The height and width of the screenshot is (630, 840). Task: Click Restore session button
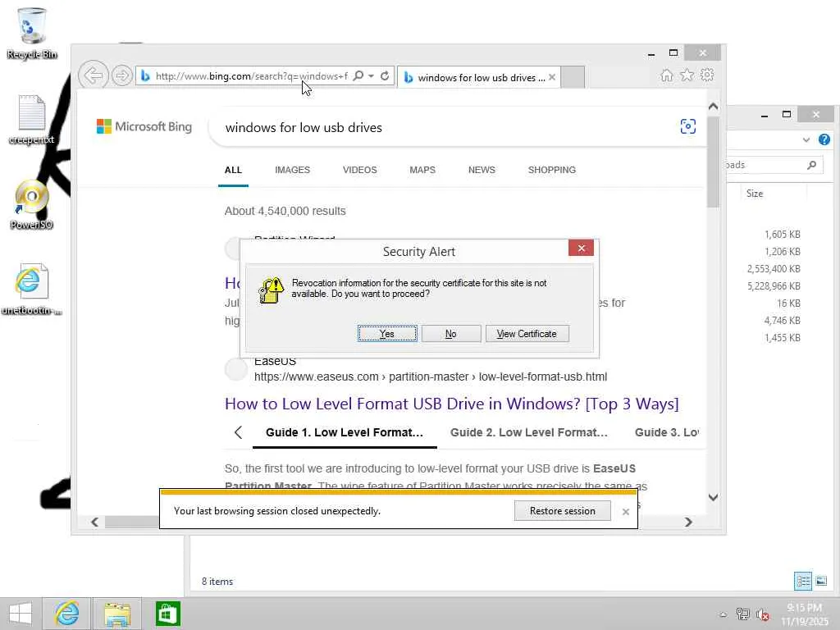click(x=562, y=511)
